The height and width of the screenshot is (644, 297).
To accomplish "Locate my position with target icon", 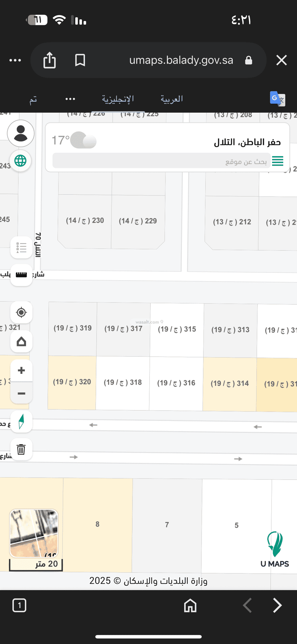I will [x=21, y=313].
